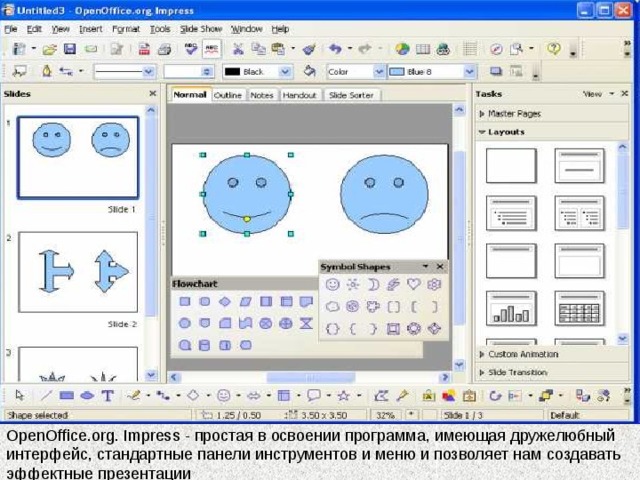Switch to the Outline tab

228,95
